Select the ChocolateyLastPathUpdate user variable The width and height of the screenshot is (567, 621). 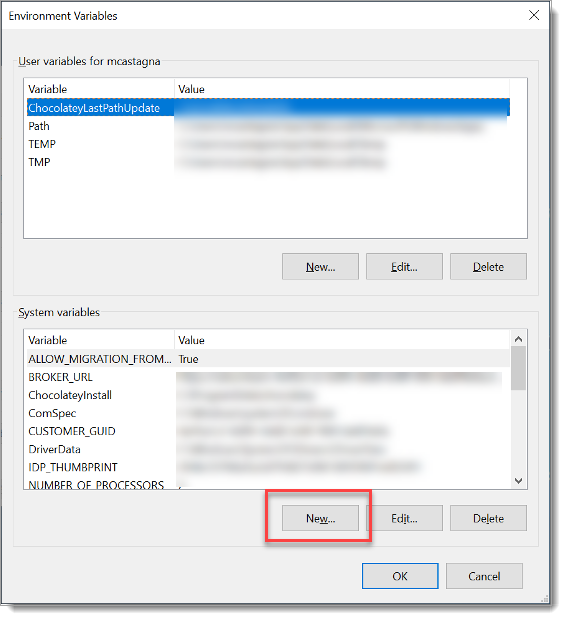point(268,108)
